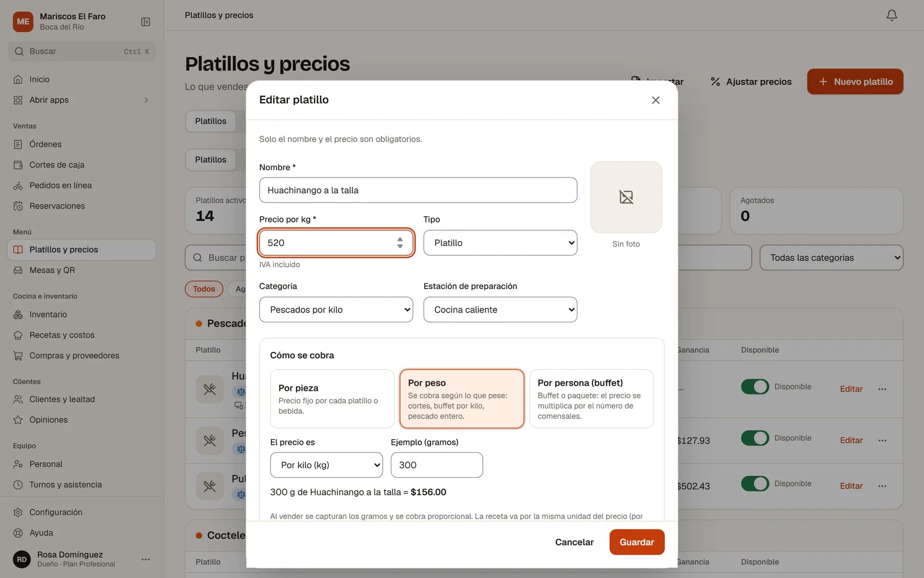Screen dimensions: 924x578
Task: Click Editar for $127.93 row
Action: [851, 440]
